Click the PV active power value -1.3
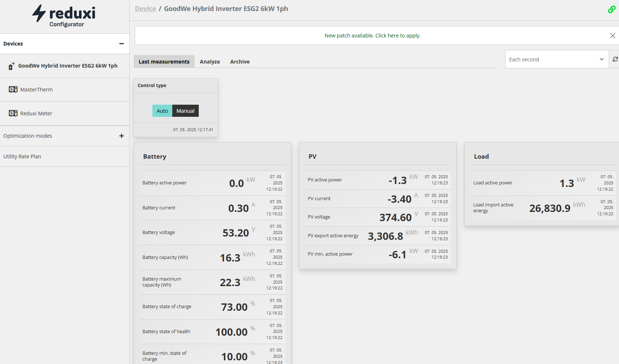 pyautogui.click(x=397, y=180)
